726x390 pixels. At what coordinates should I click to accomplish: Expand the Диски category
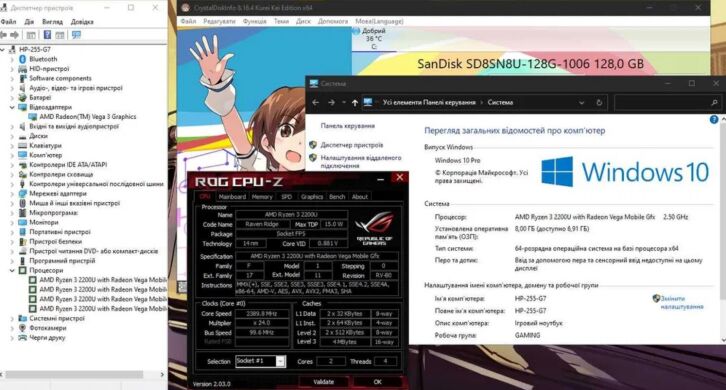(x=13, y=136)
